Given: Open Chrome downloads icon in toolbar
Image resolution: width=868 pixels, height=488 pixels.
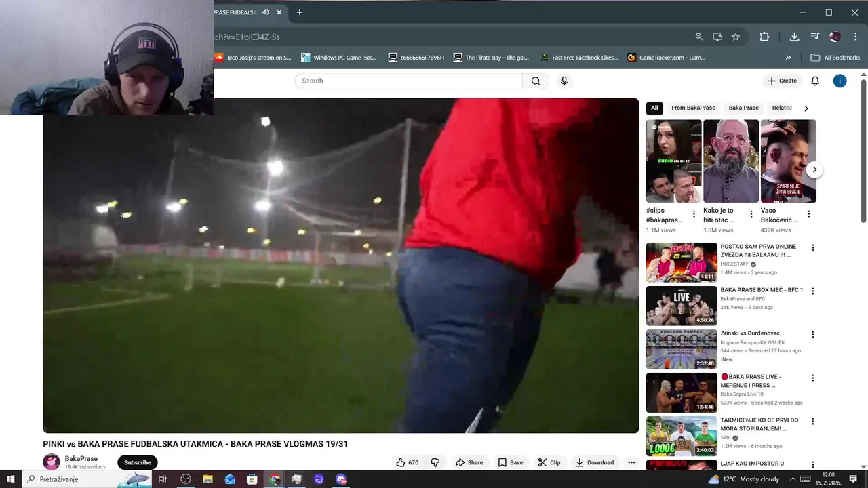Looking at the screenshot, I should 794,37.
